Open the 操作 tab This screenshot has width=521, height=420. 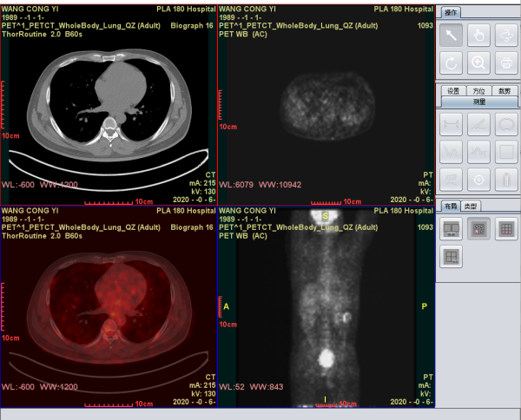pos(452,13)
